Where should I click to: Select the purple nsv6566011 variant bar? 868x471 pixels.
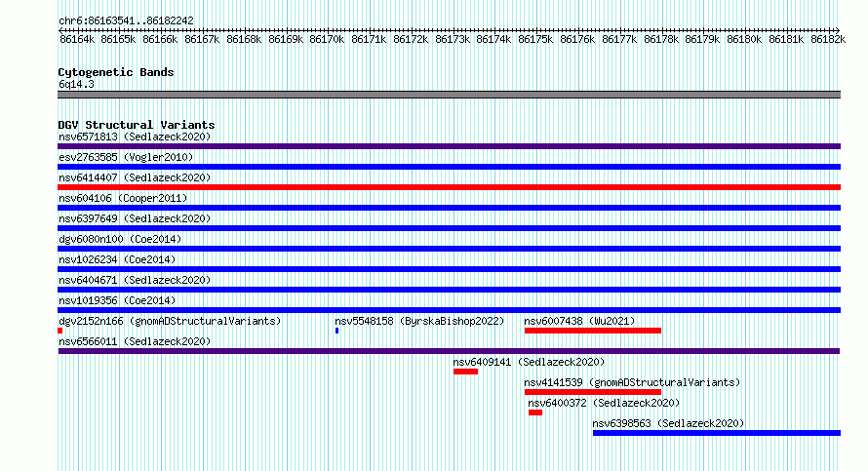pos(449,351)
